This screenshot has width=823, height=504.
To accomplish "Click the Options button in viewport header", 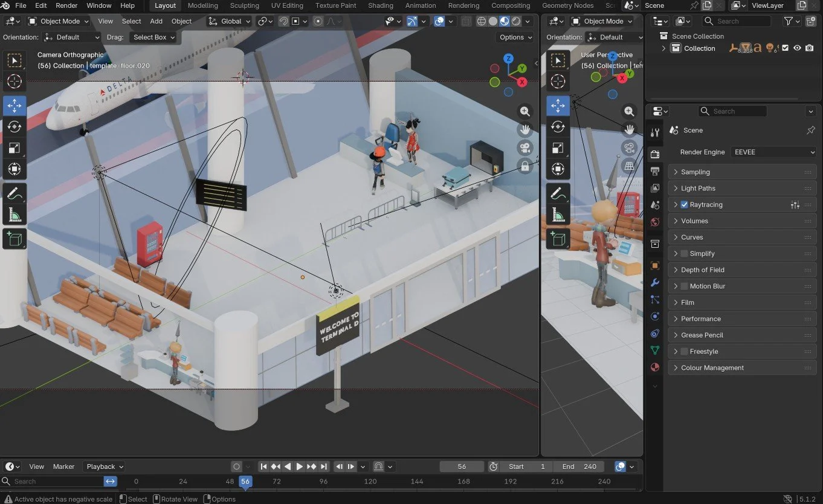I will [x=515, y=37].
